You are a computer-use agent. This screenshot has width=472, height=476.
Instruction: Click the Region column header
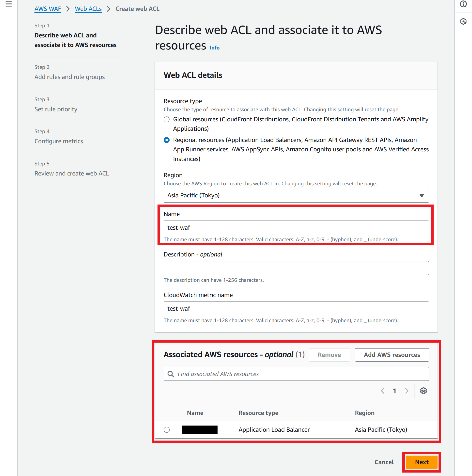click(364, 413)
